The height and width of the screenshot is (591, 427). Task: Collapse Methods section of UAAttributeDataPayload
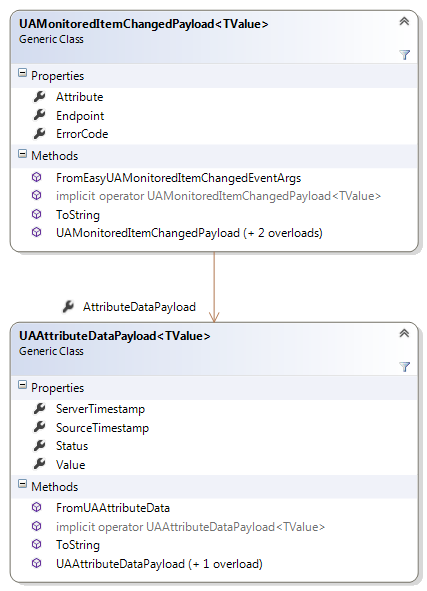[x=23, y=484]
